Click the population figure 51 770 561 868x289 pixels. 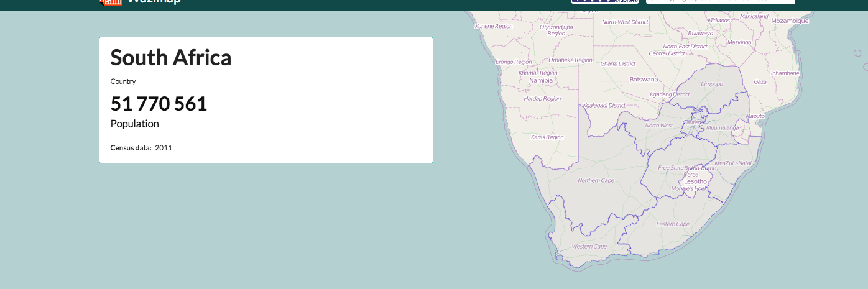click(159, 104)
